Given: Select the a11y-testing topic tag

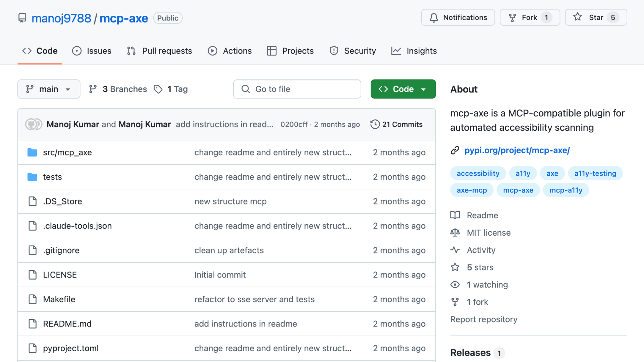Looking at the screenshot, I should point(595,173).
